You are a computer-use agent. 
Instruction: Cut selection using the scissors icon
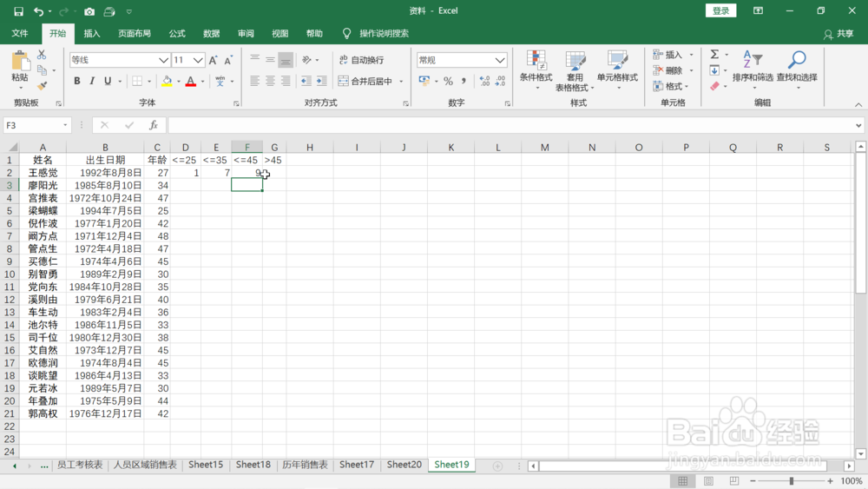[42, 55]
